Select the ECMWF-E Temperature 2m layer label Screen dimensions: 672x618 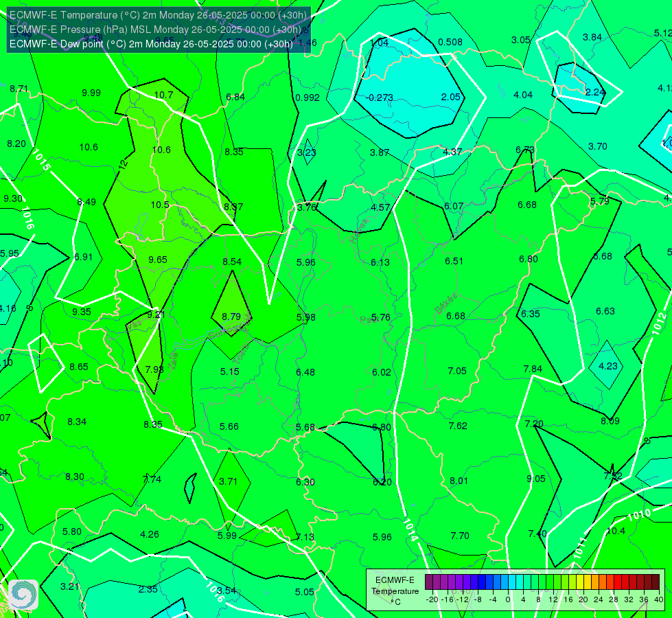coord(158,15)
